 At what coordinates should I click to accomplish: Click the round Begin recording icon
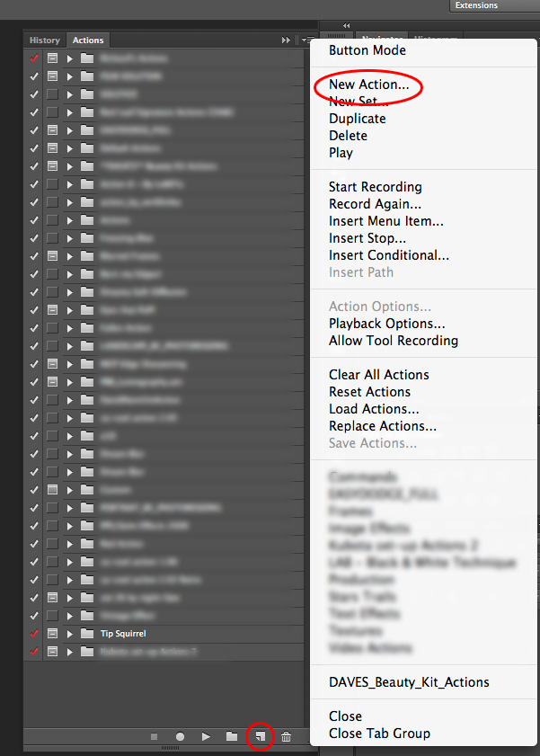[x=180, y=736]
